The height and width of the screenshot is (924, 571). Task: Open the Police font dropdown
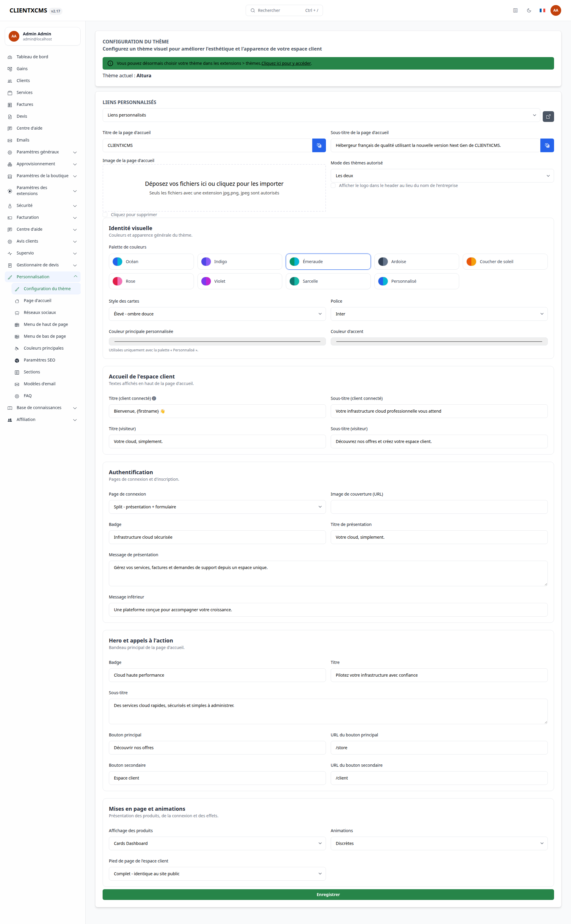click(439, 314)
